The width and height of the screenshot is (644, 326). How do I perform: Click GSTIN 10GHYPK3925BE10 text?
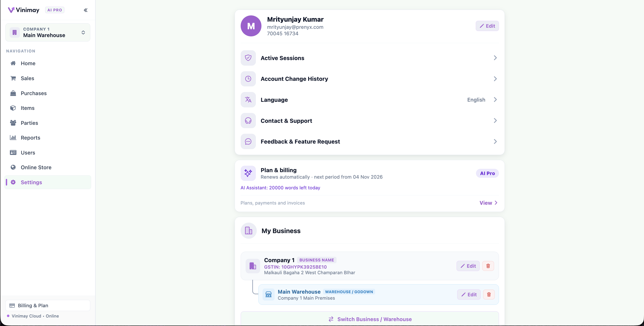coord(295,267)
